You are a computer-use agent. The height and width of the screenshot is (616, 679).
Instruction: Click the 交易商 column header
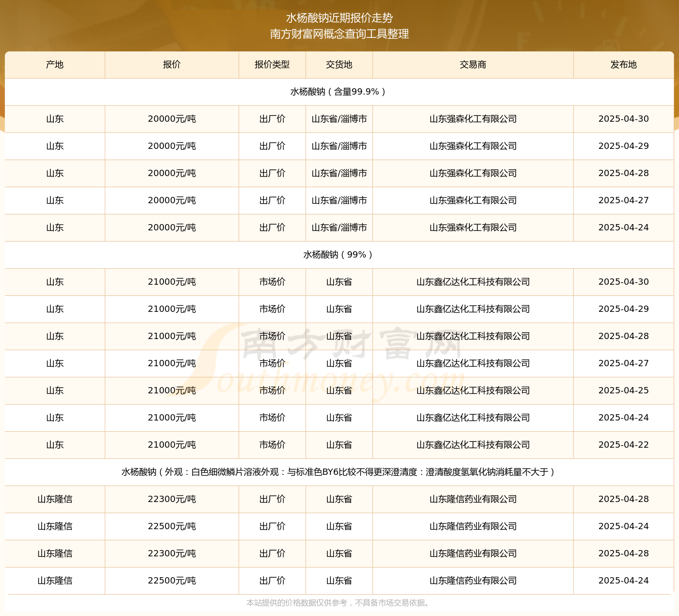(x=473, y=65)
